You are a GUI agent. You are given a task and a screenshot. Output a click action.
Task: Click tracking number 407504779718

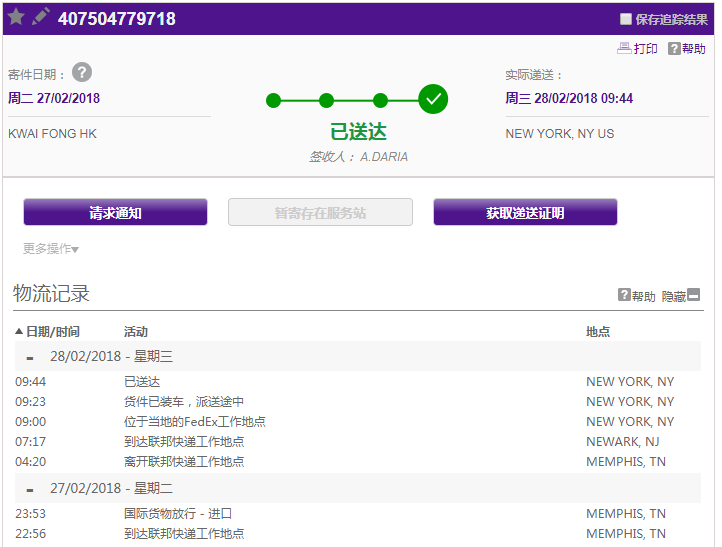[x=116, y=19]
